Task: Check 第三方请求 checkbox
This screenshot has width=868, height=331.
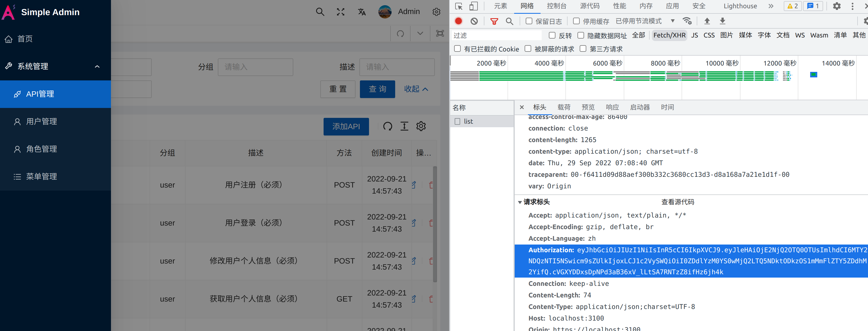Action: point(583,48)
